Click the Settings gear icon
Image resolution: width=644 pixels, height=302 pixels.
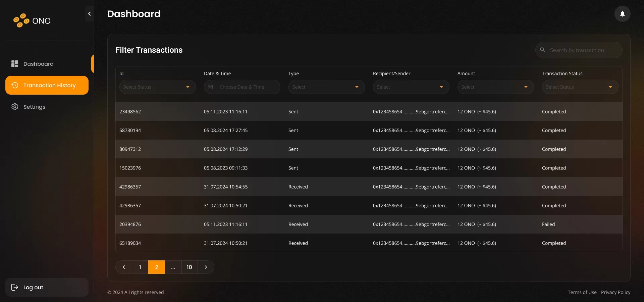coord(15,107)
